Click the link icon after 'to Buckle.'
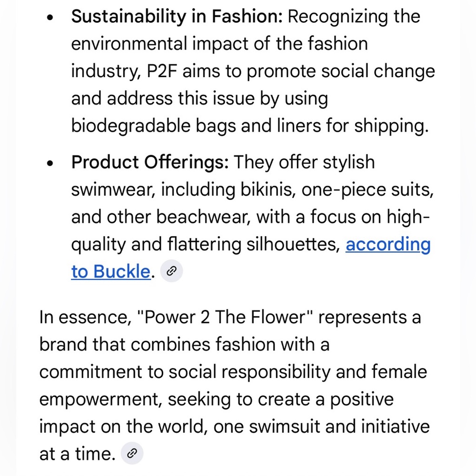 click(x=171, y=271)
